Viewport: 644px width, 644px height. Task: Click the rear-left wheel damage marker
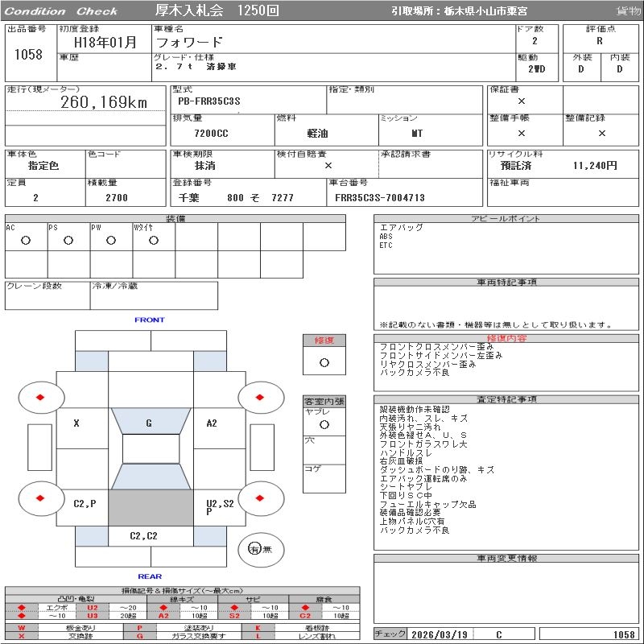[x=40, y=499]
